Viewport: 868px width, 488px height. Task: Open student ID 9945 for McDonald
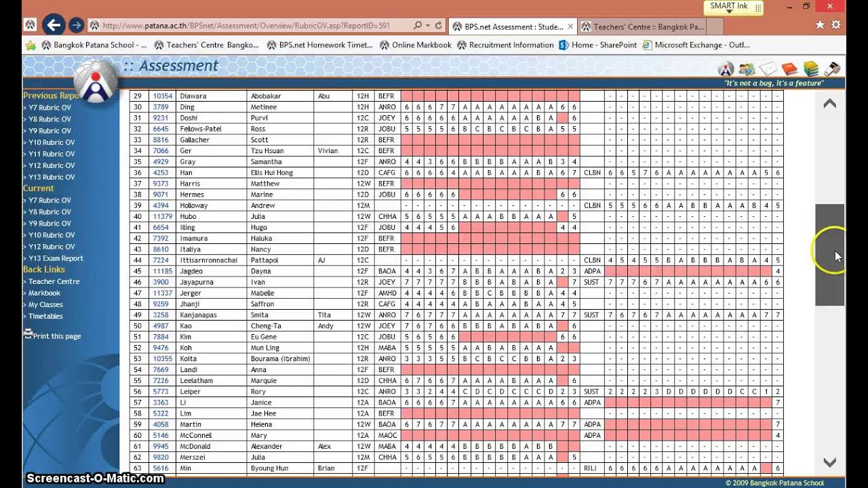click(160, 446)
